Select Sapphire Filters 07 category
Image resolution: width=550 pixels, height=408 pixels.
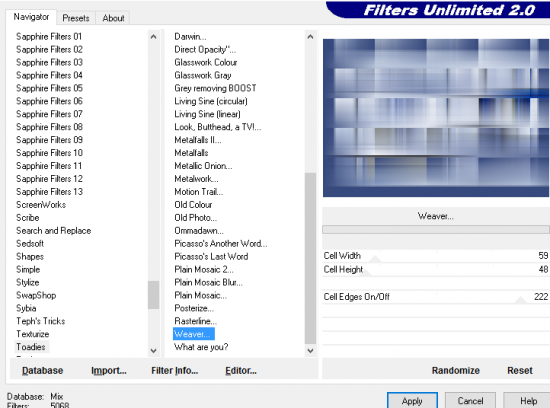click(x=49, y=114)
